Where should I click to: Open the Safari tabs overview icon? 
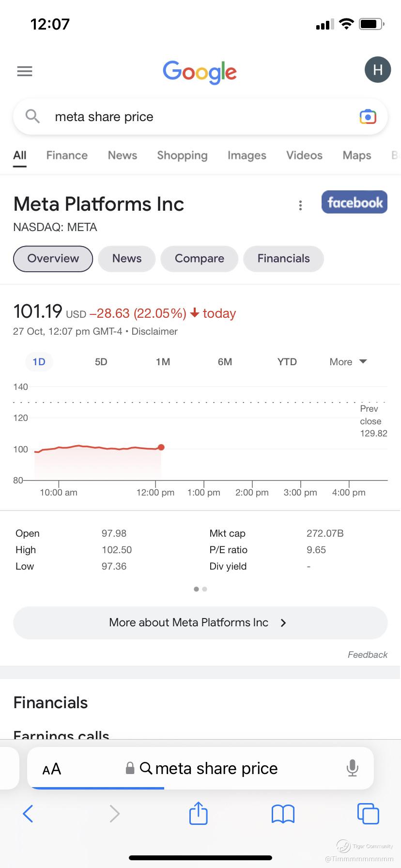click(x=368, y=813)
